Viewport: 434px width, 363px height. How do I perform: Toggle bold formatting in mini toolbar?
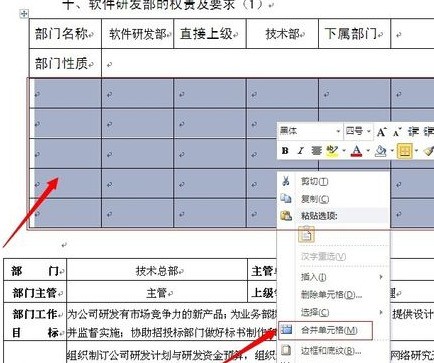(x=285, y=151)
